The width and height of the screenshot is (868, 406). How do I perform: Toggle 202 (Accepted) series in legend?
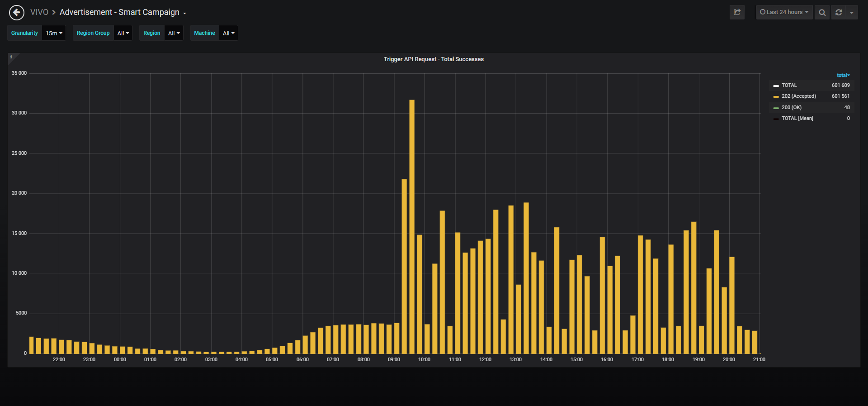click(x=799, y=96)
